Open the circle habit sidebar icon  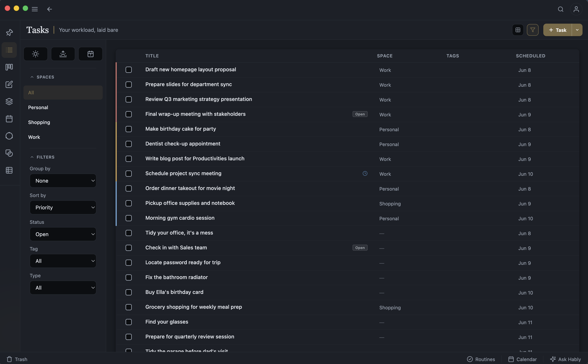9,136
